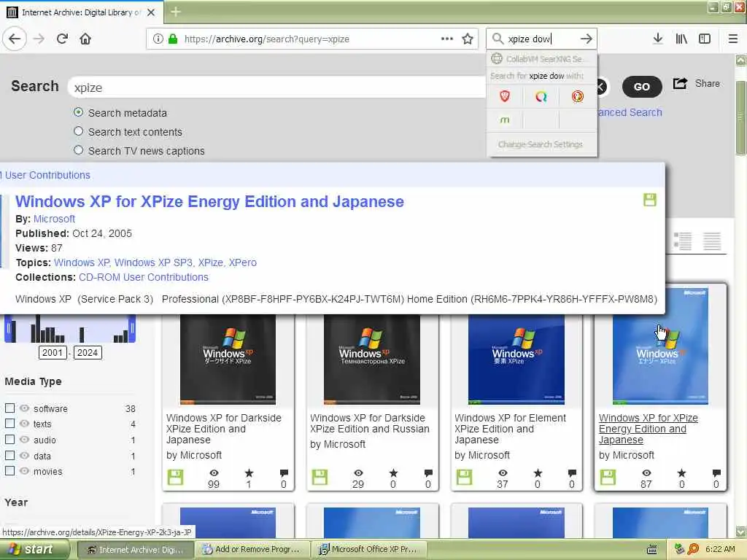Open the downloads panel
The image size is (747, 560).
point(658,39)
